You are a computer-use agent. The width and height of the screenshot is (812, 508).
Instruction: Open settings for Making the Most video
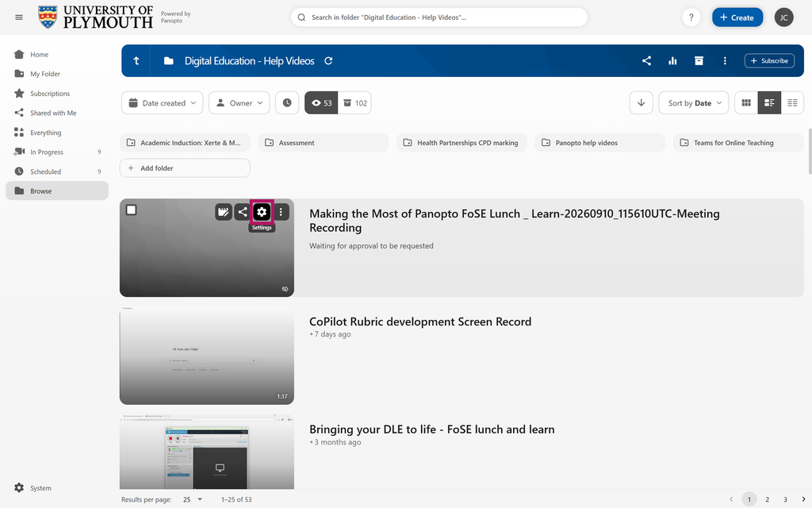pyautogui.click(x=262, y=211)
